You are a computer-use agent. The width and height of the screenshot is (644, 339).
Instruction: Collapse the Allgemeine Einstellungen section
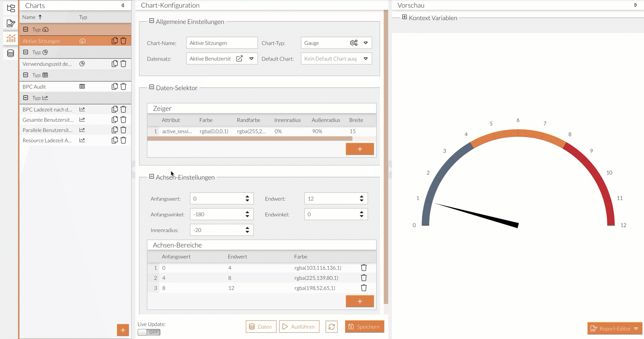[x=152, y=21]
